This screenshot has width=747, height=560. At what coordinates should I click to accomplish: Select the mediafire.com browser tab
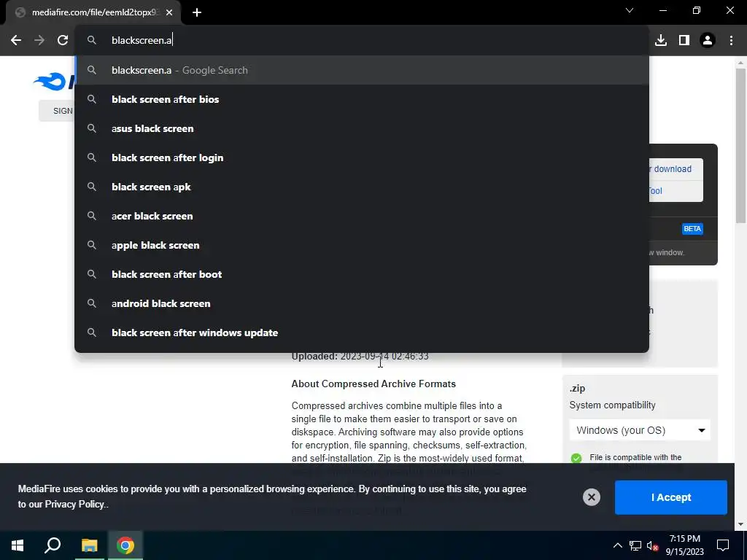pos(93,12)
